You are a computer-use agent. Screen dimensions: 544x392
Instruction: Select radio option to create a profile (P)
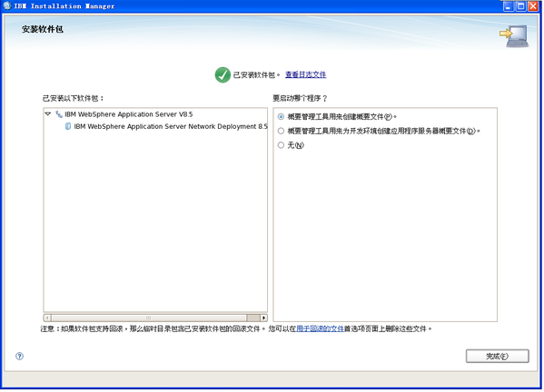click(x=281, y=117)
